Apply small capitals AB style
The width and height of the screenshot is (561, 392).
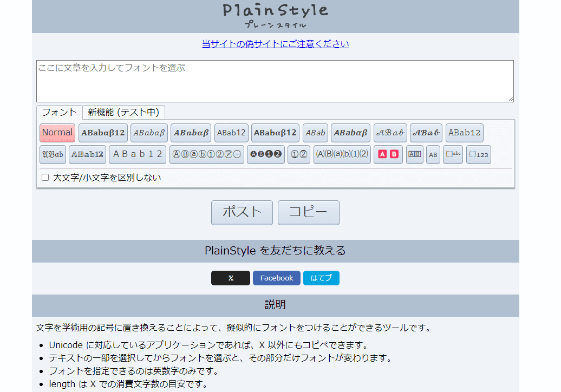433,154
